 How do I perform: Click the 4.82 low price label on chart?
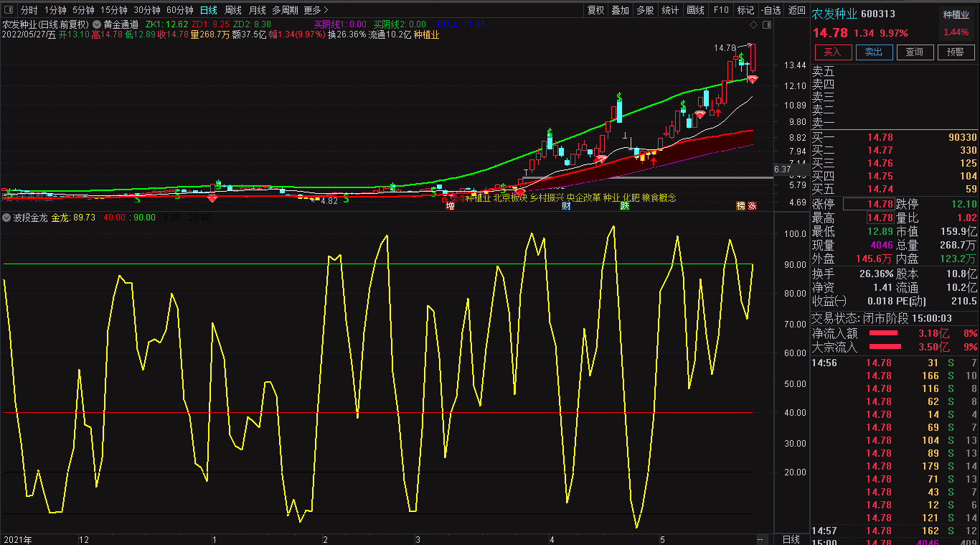coord(329,201)
